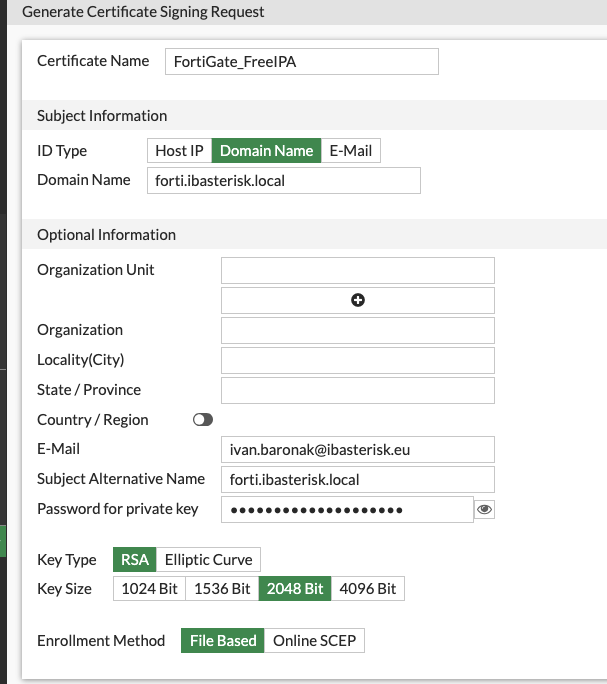Select Host IP as ID Type
Screen dimensions: 607x684
pos(179,150)
